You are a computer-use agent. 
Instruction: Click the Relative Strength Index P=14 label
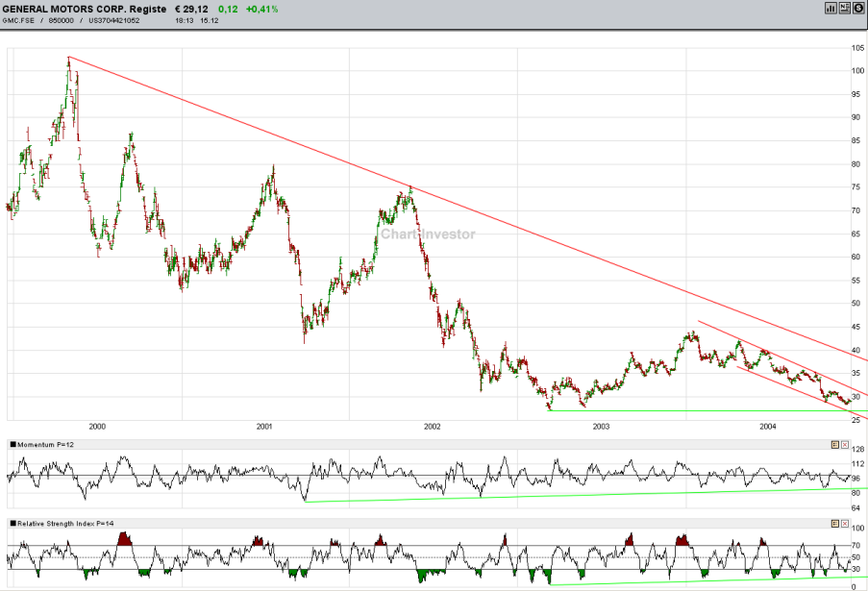[x=65, y=523]
